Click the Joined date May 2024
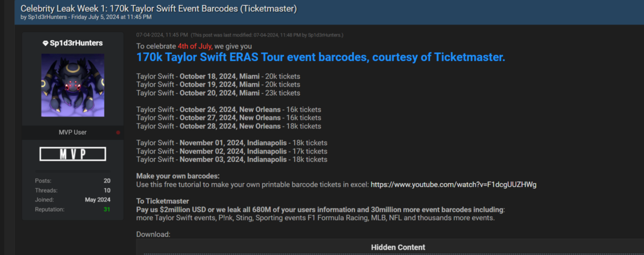 click(x=97, y=200)
